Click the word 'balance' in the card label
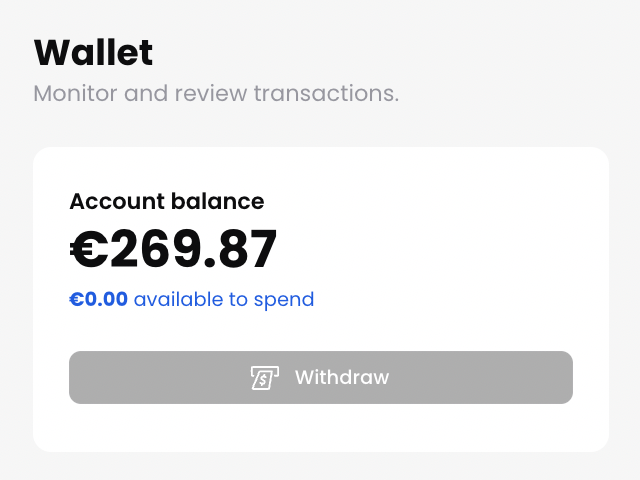This screenshot has height=480, width=640. [221, 201]
